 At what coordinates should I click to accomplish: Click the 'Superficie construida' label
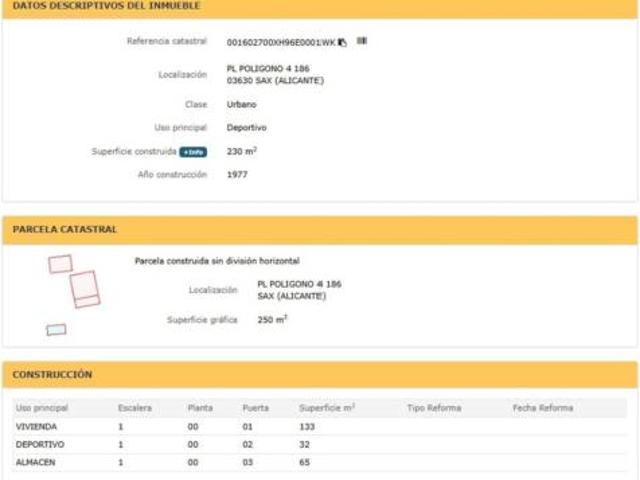pos(134,151)
